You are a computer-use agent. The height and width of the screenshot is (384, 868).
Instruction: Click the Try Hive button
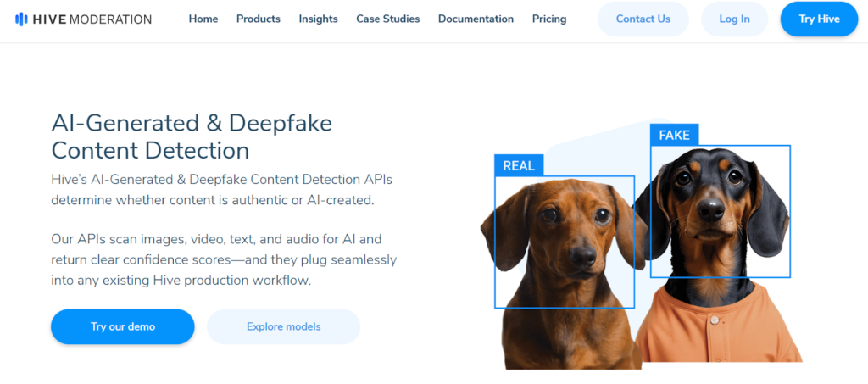[x=820, y=19]
